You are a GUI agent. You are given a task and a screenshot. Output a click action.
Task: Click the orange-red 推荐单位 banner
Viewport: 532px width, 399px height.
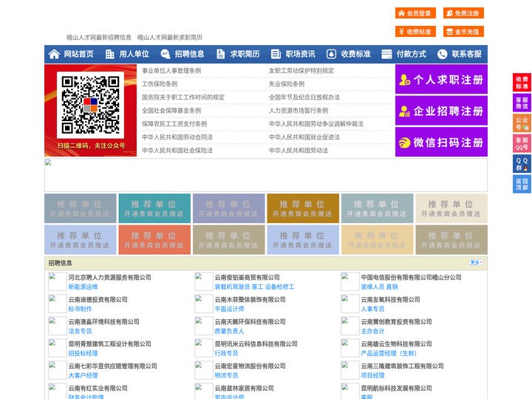(x=154, y=239)
